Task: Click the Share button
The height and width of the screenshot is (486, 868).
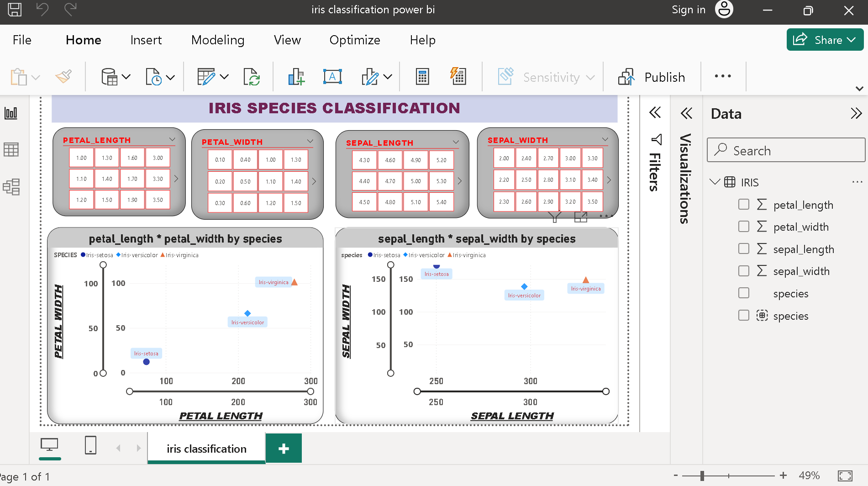Action: point(825,40)
